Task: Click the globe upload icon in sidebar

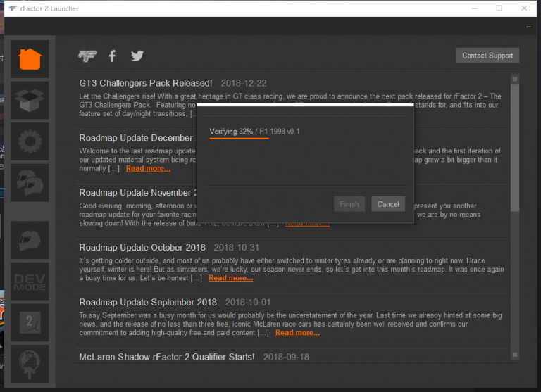Action: coord(30,364)
